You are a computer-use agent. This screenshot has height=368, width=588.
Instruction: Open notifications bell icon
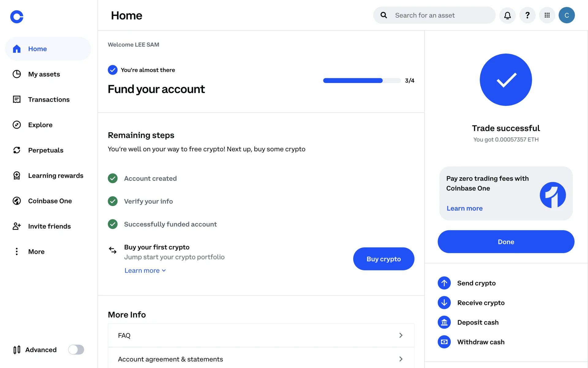point(507,15)
